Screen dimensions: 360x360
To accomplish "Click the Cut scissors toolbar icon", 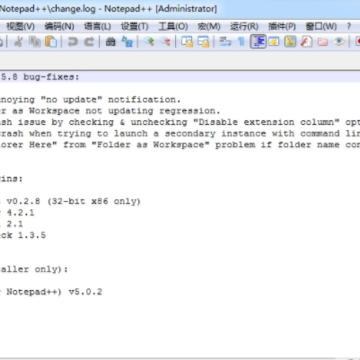I will pos(19,42).
